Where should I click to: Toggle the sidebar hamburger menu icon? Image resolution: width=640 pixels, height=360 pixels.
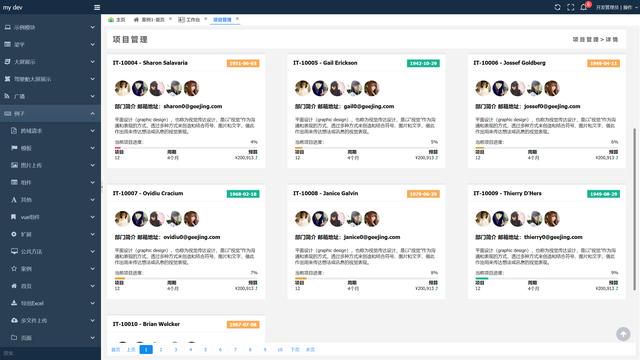(x=97, y=7)
